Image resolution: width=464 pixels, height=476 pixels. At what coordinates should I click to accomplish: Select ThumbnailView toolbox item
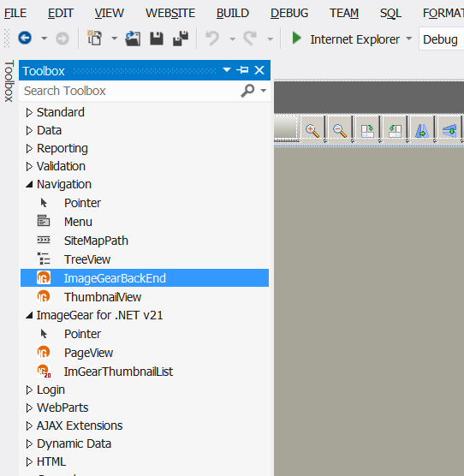(145, 296)
